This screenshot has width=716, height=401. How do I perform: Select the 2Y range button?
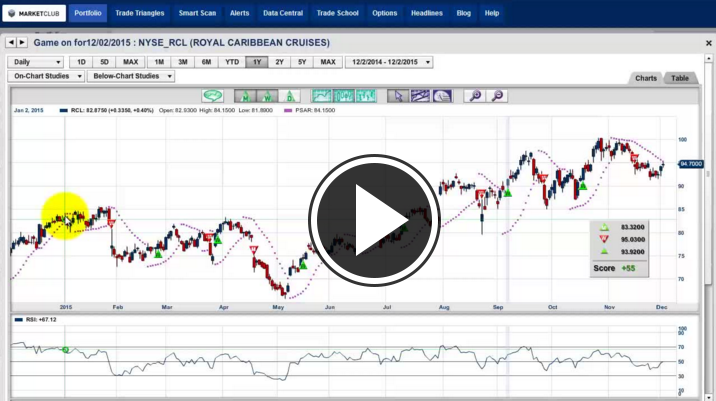(x=279, y=62)
